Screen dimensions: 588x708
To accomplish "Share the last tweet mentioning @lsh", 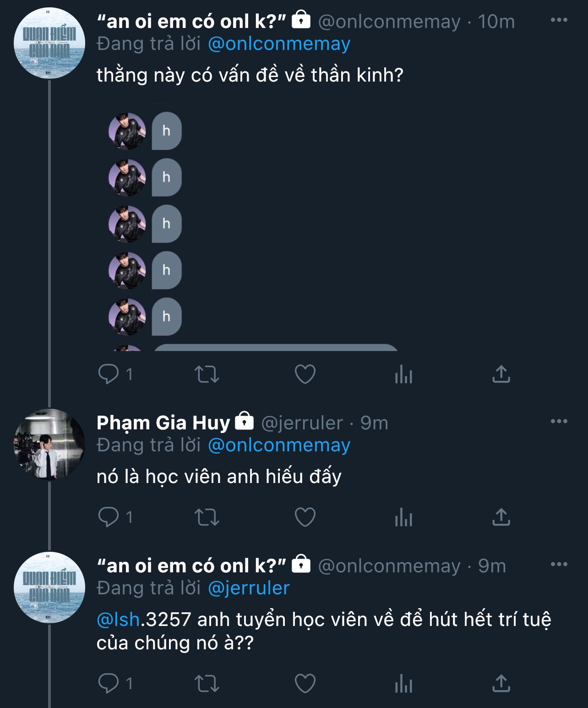I will 501,684.
